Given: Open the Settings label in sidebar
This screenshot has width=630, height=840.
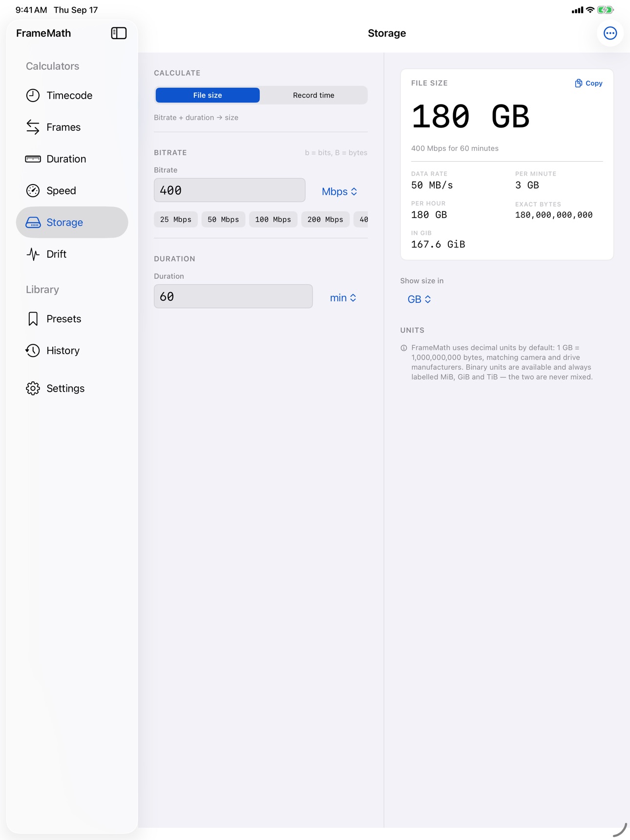Looking at the screenshot, I should [65, 388].
